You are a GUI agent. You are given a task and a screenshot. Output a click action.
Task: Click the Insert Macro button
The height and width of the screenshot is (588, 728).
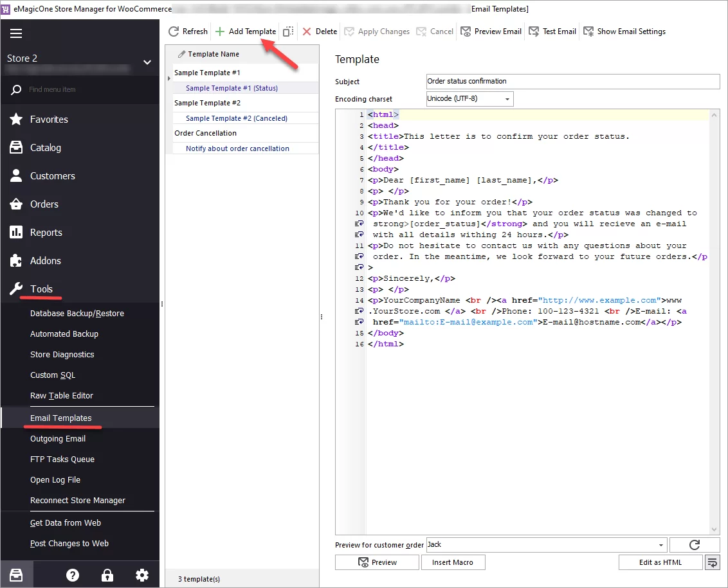[x=453, y=562]
